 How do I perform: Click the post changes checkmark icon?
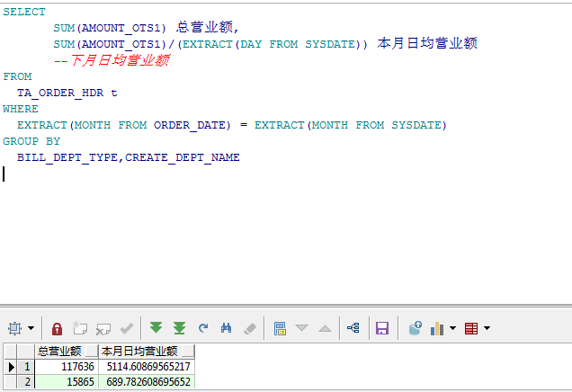[x=127, y=328]
